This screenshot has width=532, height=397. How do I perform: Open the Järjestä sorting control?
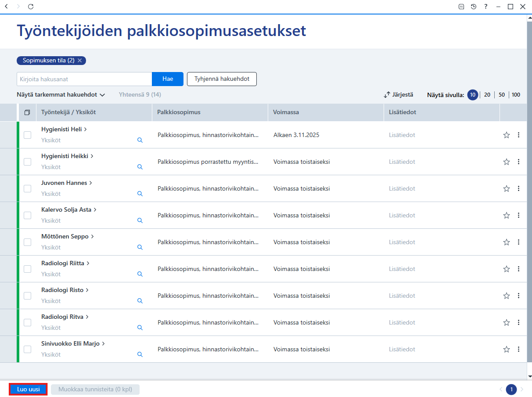pos(399,94)
